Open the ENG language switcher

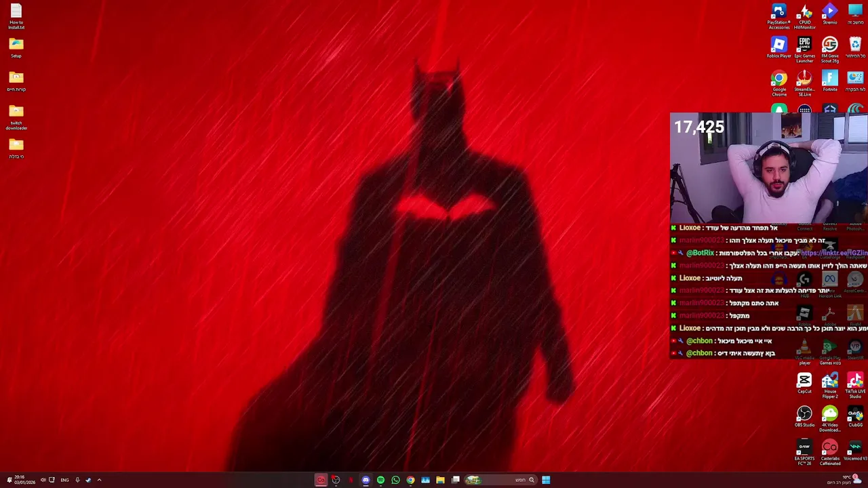click(x=64, y=480)
